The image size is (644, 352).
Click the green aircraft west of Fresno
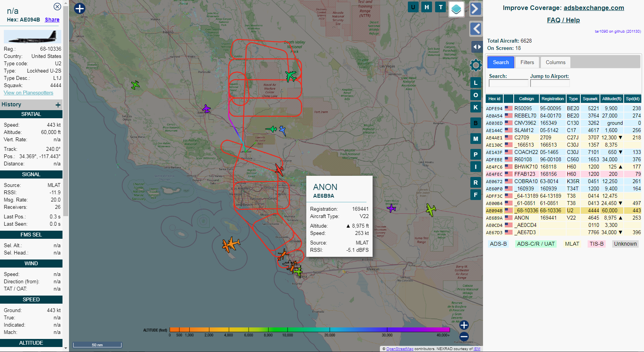point(135,85)
